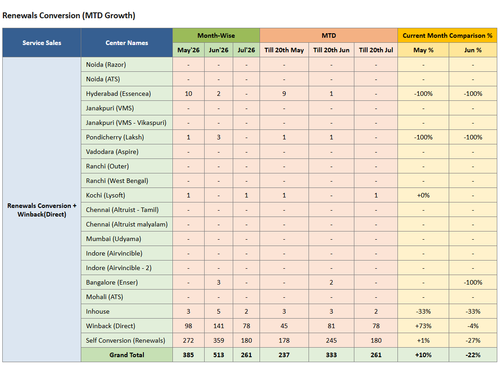This screenshot has width=500, height=365.
Task: Click 'Current Month Comparison %' header
Action: [x=447, y=35]
